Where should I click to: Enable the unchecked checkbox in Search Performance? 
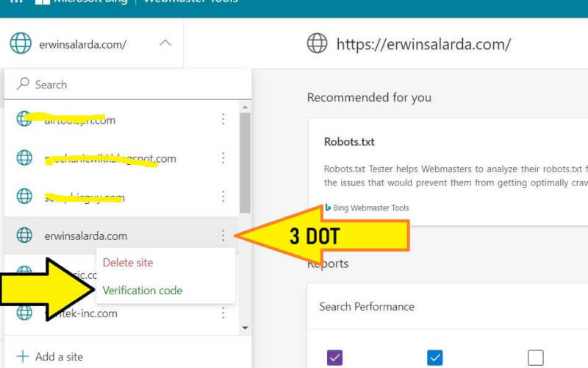coord(536,358)
